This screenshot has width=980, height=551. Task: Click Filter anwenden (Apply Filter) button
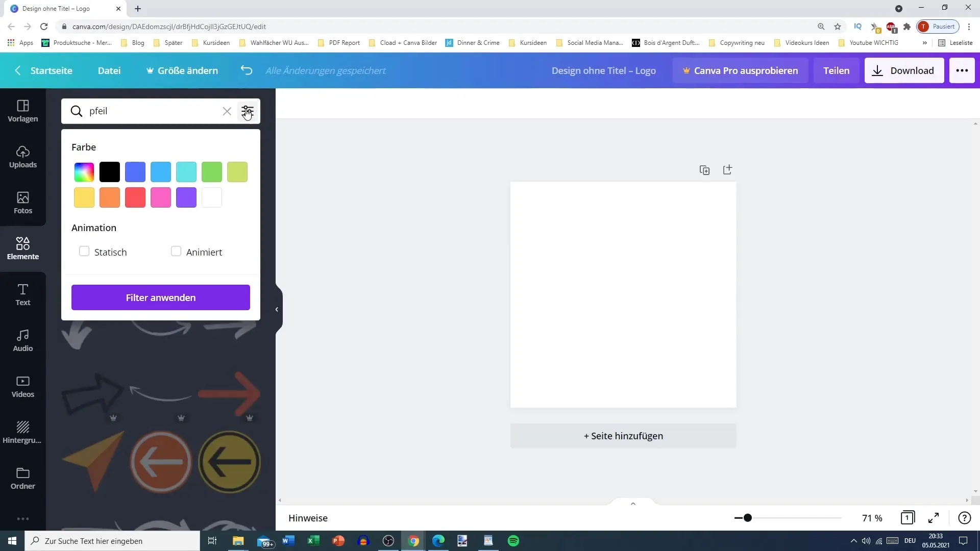click(x=160, y=297)
